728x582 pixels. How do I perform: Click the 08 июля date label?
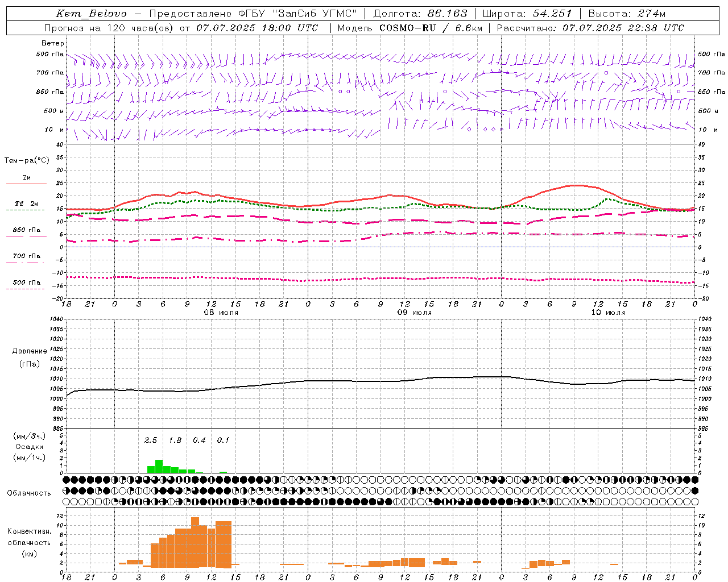(x=221, y=313)
